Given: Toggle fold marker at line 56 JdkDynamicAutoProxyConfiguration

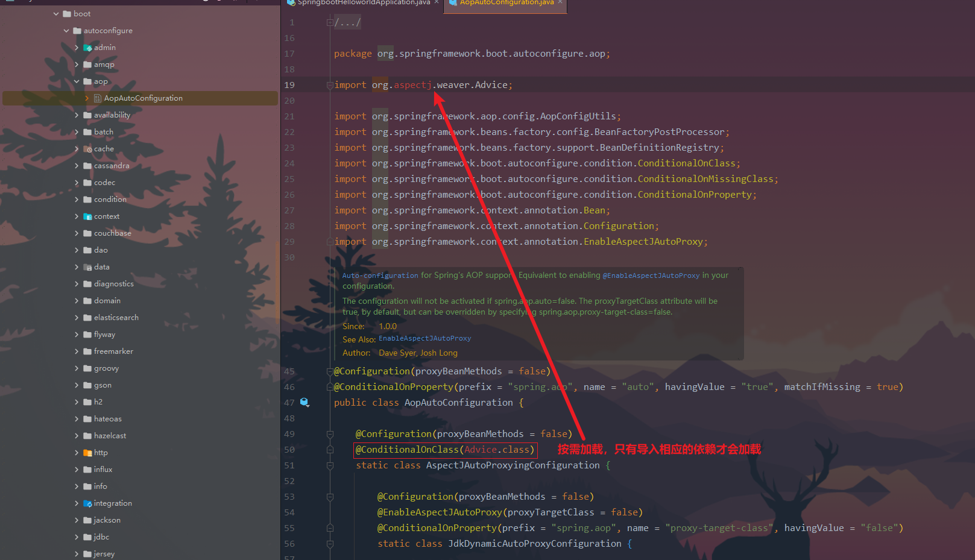Looking at the screenshot, I should [330, 544].
